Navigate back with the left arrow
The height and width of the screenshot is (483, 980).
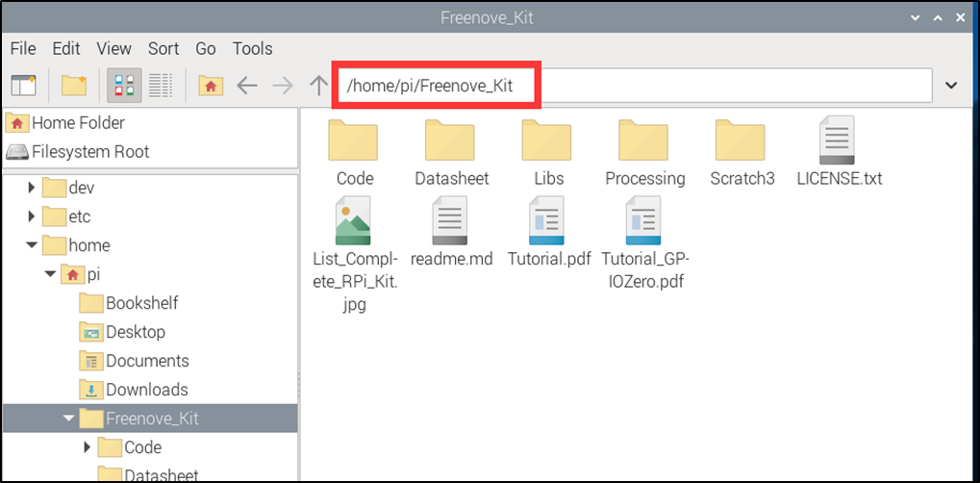(247, 86)
